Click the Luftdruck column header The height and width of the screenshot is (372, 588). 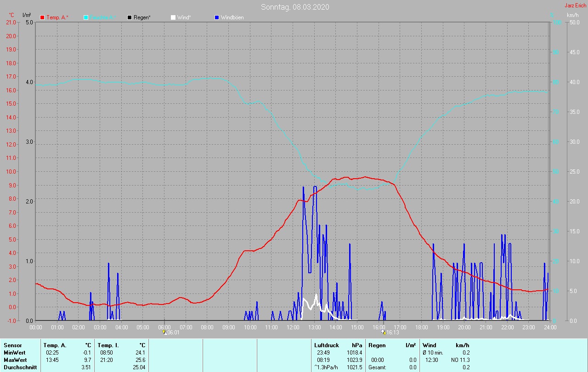tap(327, 345)
